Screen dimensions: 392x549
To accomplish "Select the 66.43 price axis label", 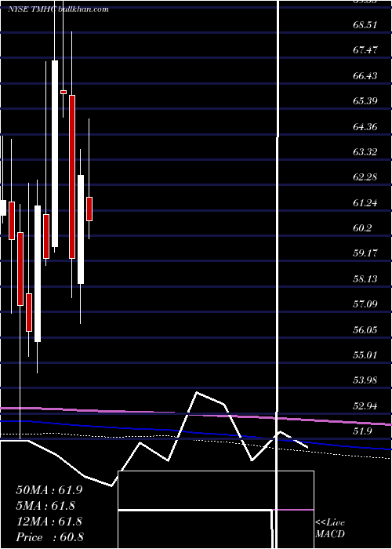I will pyautogui.click(x=365, y=75).
